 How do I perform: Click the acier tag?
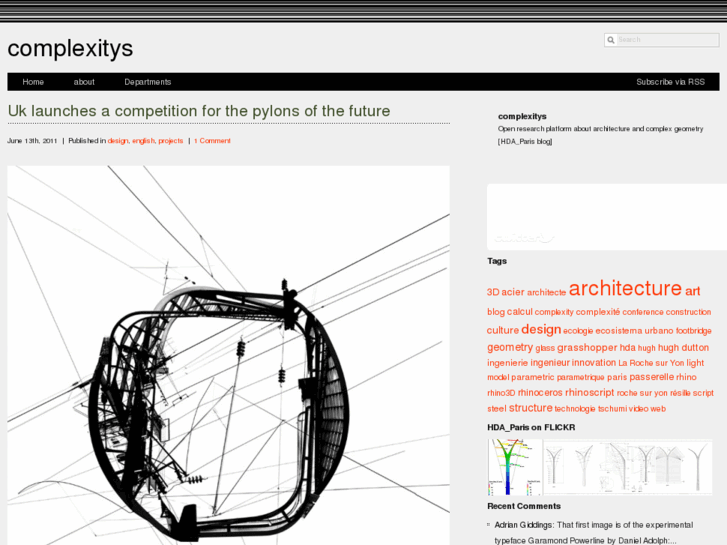[x=513, y=292]
